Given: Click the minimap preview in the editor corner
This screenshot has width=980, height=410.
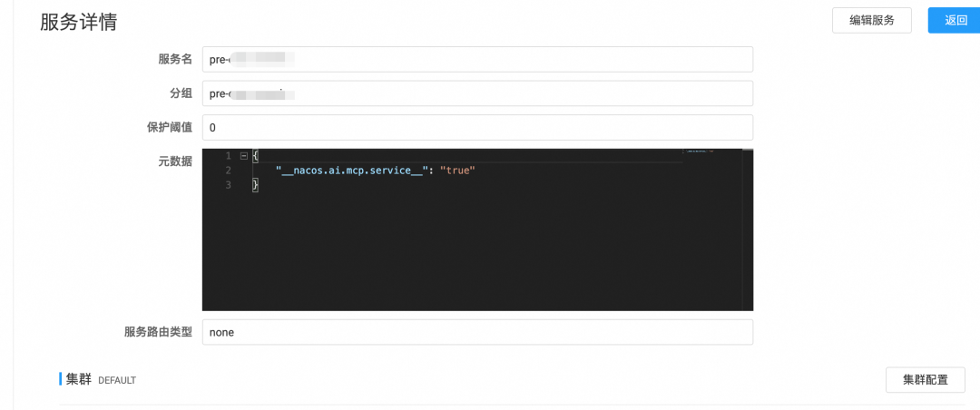Looking at the screenshot, I should [x=699, y=151].
